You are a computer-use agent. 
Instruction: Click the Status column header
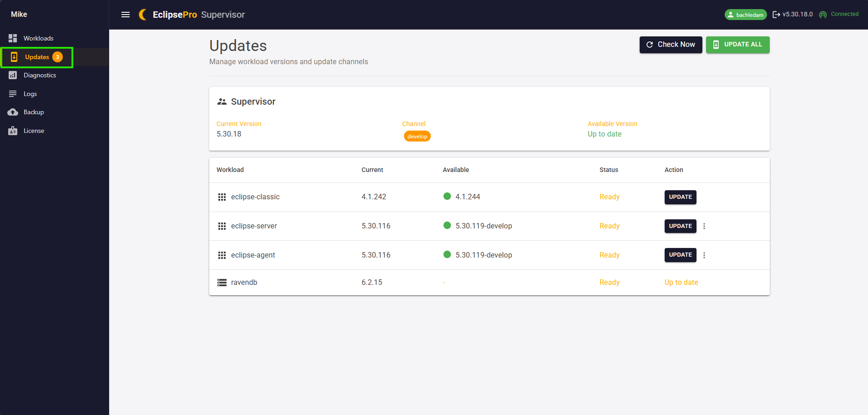pyautogui.click(x=609, y=170)
